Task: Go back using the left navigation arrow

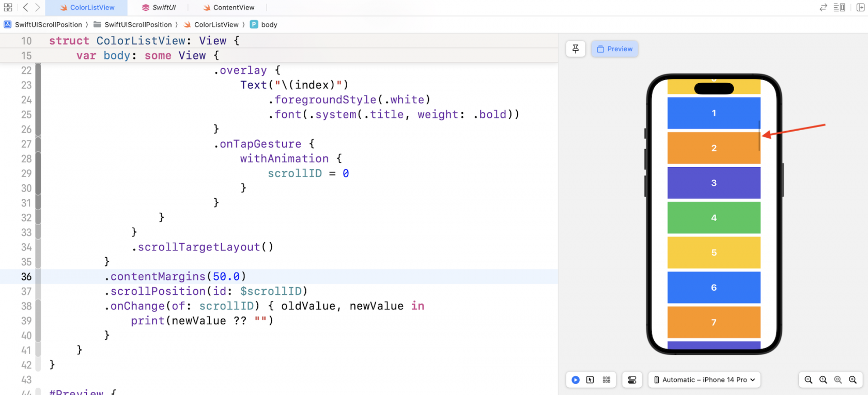Action: [x=25, y=7]
